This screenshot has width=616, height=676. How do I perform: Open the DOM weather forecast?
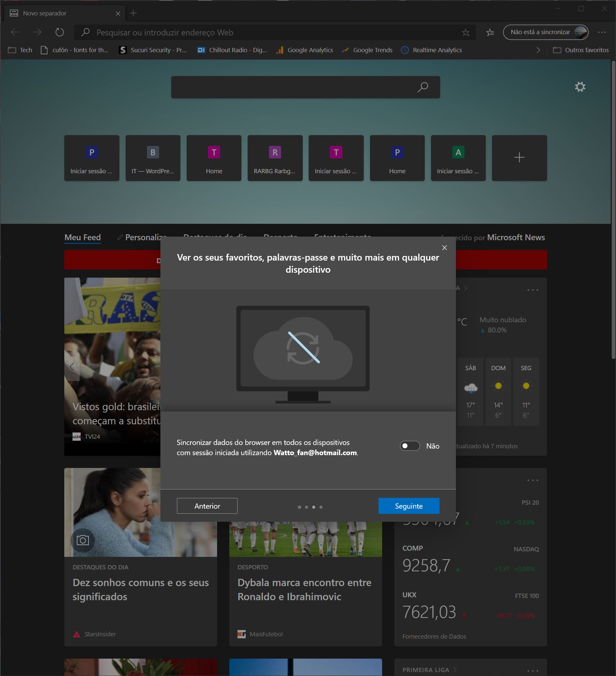pos(498,391)
